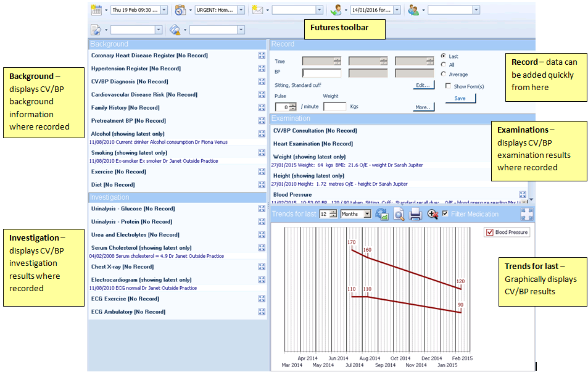The height and width of the screenshot is (372, 588).
Task: Expand the Serum Cholesterol row icon
Action: (262, 248)
